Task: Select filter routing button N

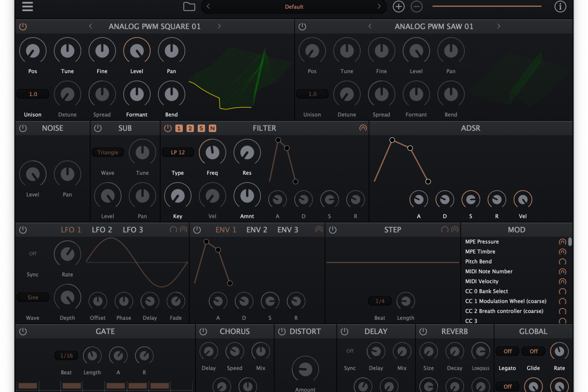Action: coord(212,128)
